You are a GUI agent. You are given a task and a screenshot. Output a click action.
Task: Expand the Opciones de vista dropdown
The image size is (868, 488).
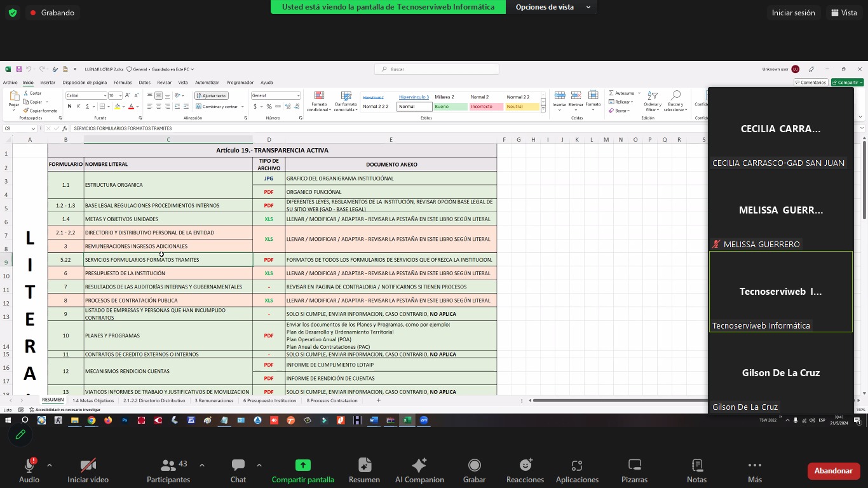tap(552, 7)
